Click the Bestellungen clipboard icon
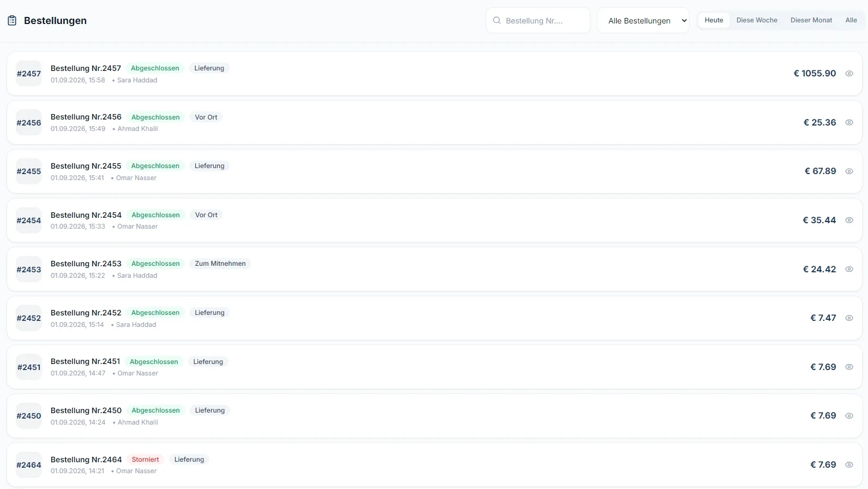The image size is (868, 489). pyautogui.click(x=12, y=21)
